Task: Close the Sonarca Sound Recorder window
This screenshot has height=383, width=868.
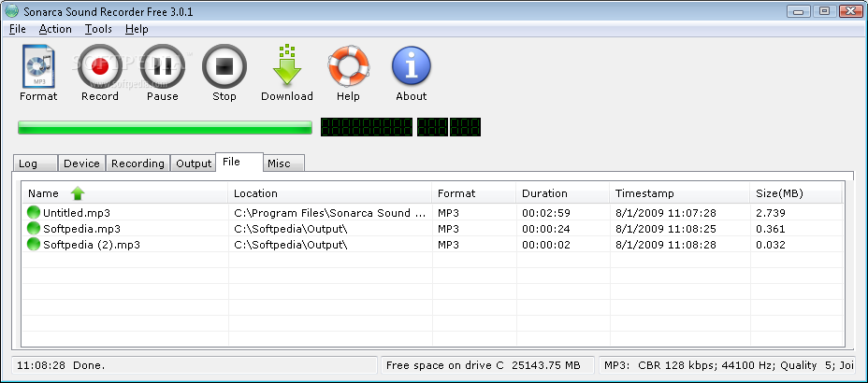Action: pyautogui.click(x=851, y=10)
